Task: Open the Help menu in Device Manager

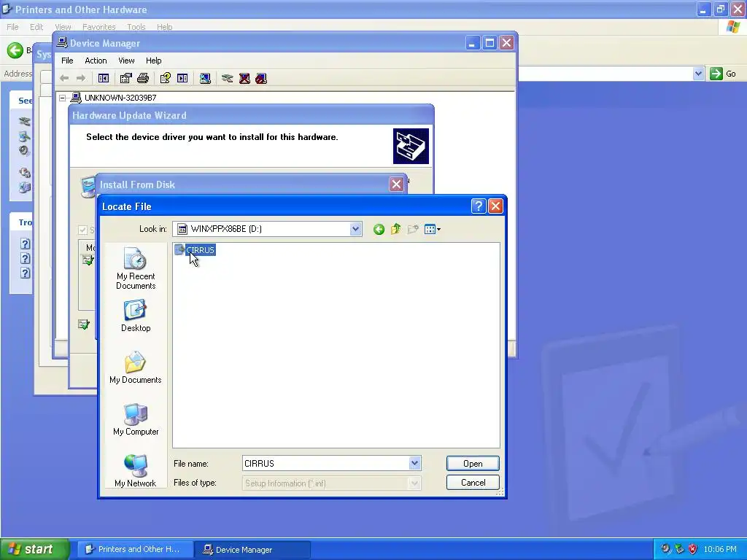Action: [153, 61]
